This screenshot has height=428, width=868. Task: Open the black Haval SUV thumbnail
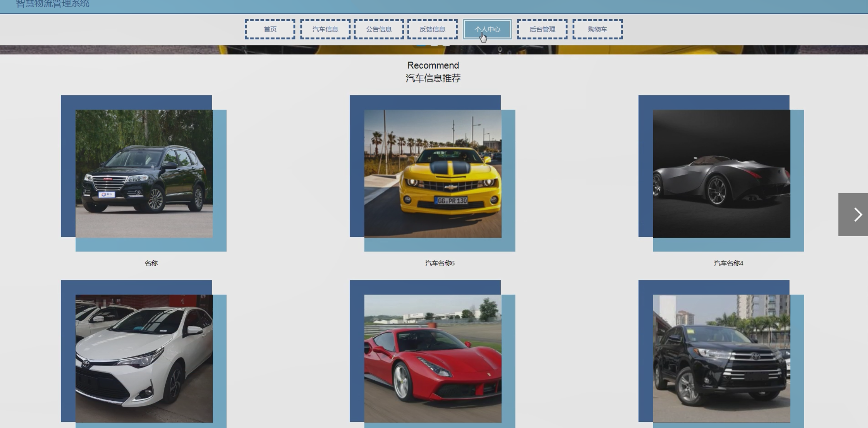pyautogui.click(x=144, y=173)
